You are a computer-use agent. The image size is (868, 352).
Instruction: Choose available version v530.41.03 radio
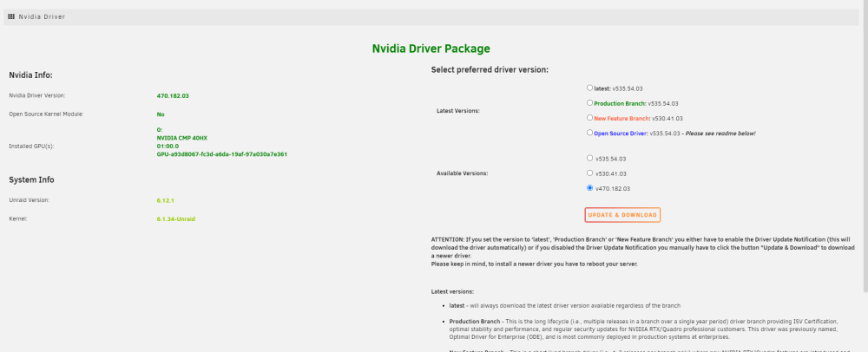pos(589,173)
